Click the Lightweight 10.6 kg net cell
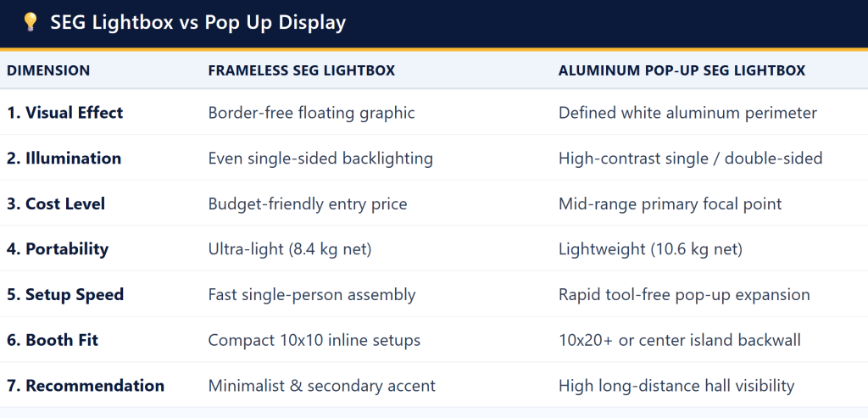This screenshot has width=868, height=418. (650, 248)
